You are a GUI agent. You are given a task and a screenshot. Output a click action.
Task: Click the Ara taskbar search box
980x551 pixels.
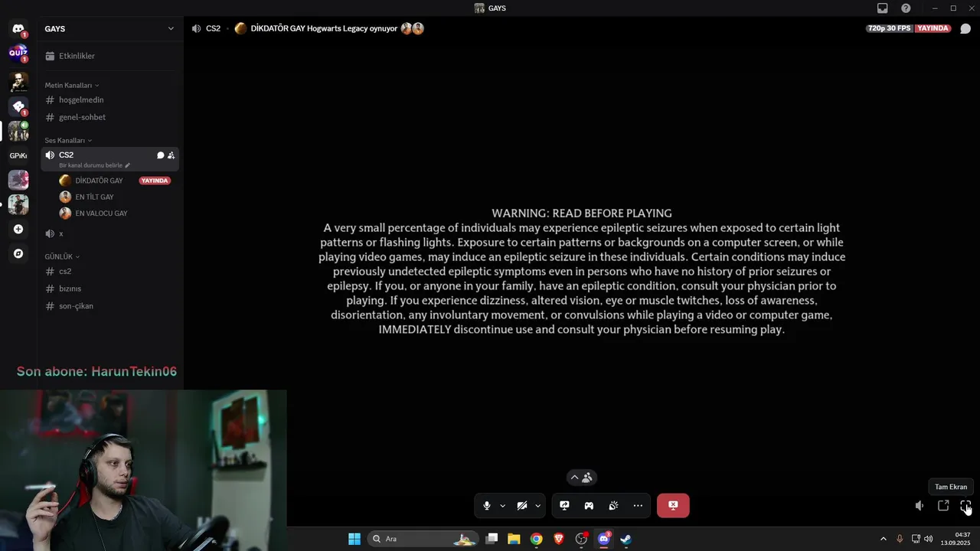click(423, 539)
